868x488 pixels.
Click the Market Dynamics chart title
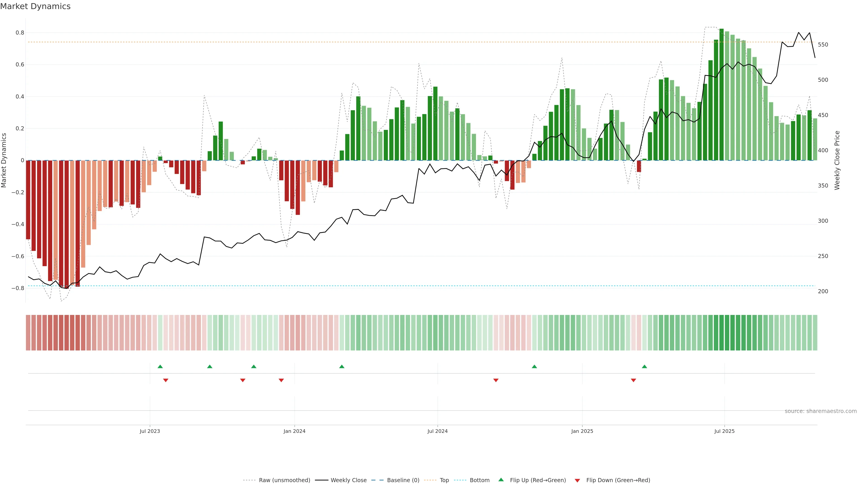35,6
